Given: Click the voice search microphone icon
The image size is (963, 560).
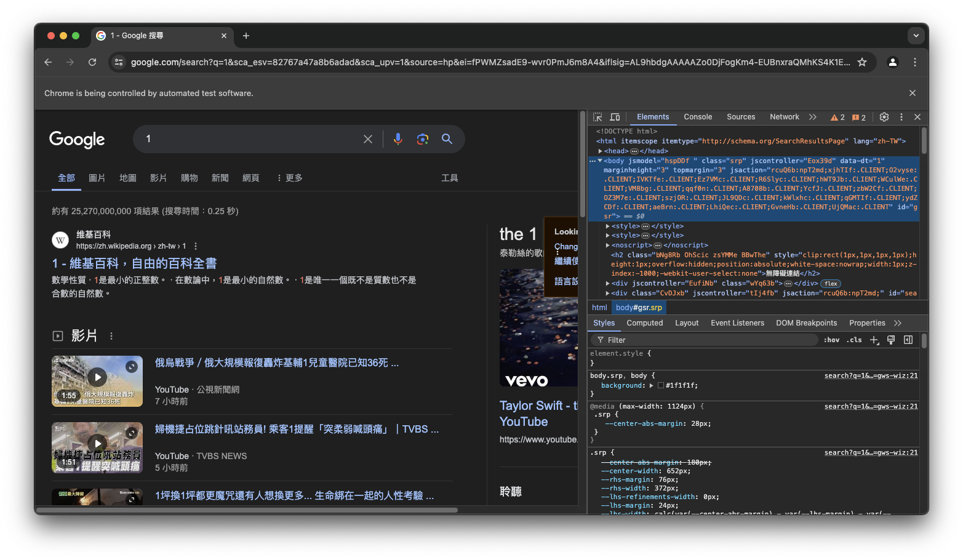Looking at the screenshot, I should (x=398, y=139).
